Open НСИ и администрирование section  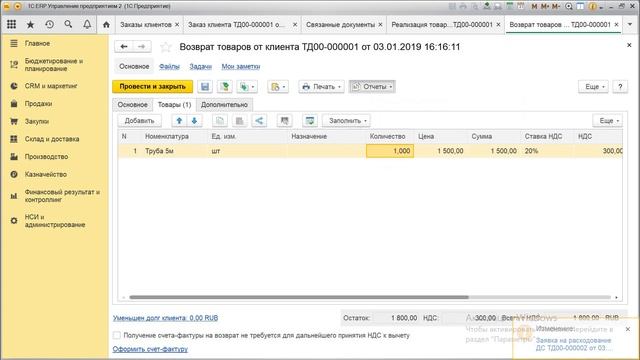pos(55,221)
